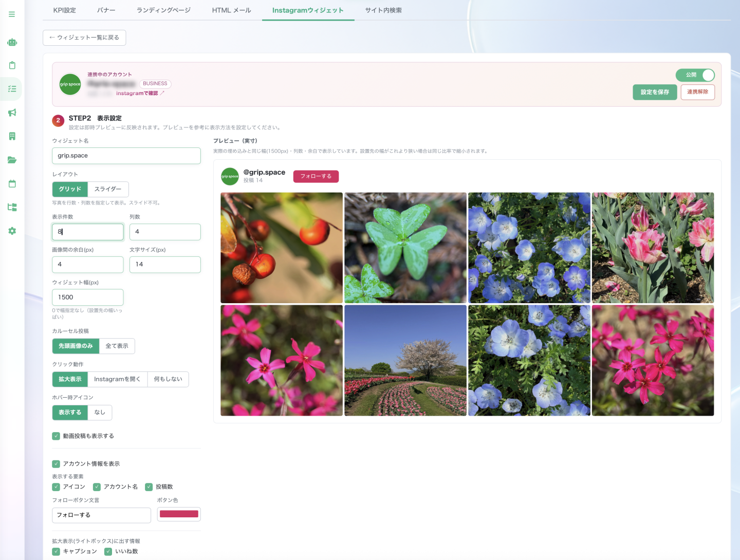The image size is (740, 560).
Task: Set click action to 拡大表示
Action: [x=70, y=379]
